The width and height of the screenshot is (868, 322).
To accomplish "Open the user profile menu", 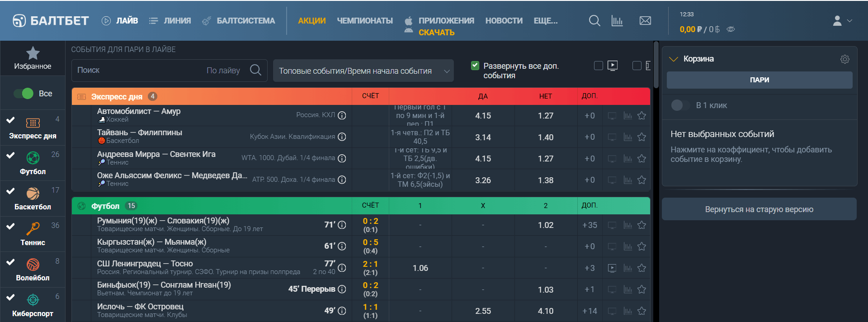I will pos(842,21).
